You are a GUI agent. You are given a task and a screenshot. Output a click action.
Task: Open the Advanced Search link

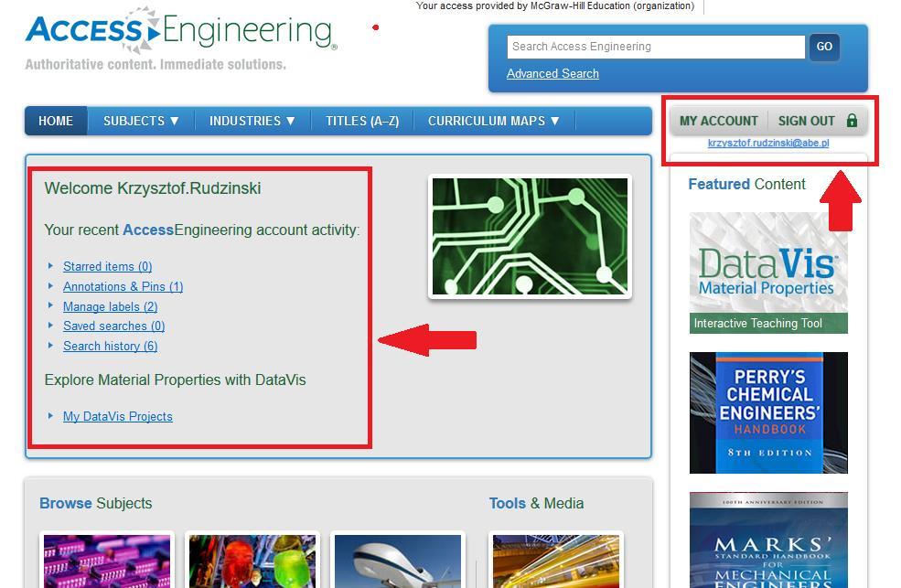point(552,73)
